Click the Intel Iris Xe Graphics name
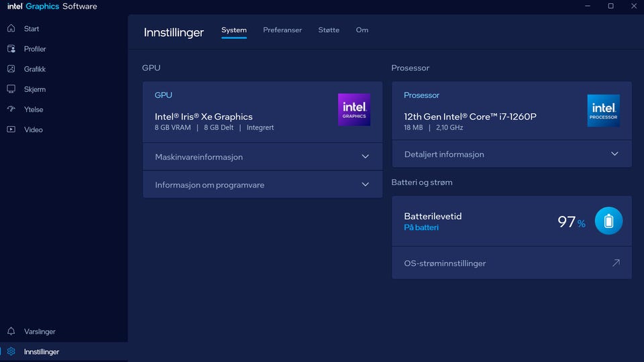The height and width of the screenshot is (362, 644). tap(204, 117)
